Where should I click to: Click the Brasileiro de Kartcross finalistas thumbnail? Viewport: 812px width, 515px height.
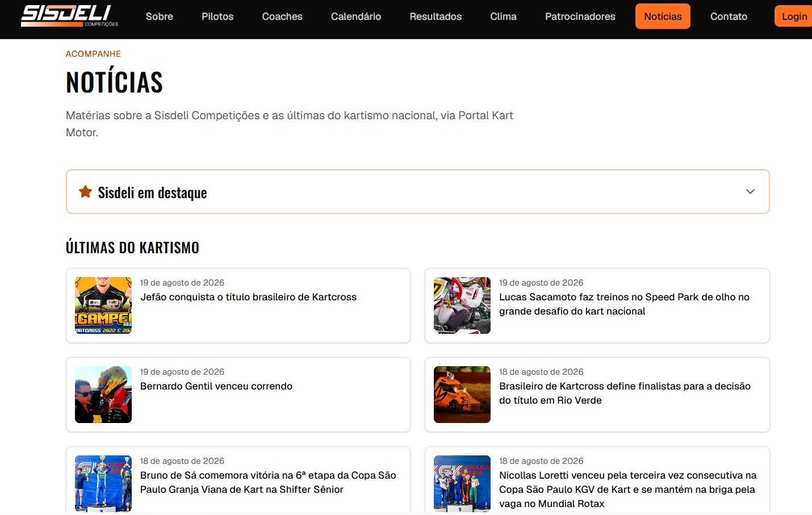click(x=462, y=395)
